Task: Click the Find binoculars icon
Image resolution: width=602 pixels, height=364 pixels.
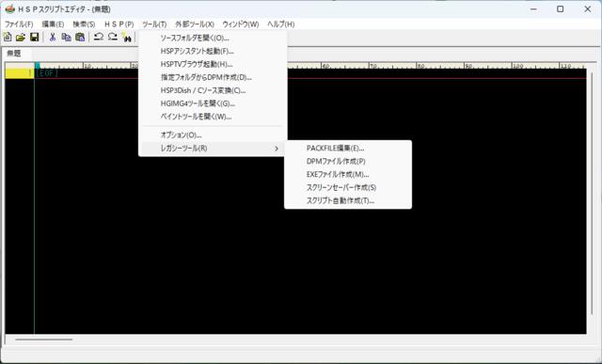Action: click(127, 37)
